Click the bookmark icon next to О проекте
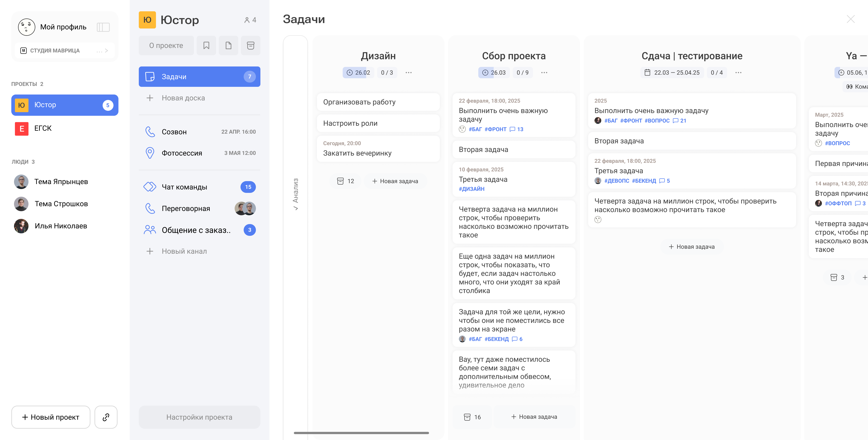 click(x=206, y=45)
